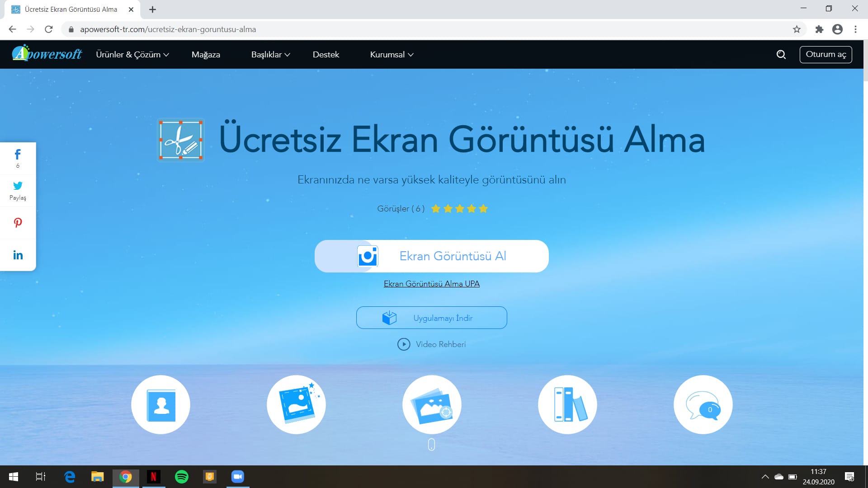Viewport: 868px width, 488px height.
Task: Play the Video Rehberi guide
Action: coord(432,344)
